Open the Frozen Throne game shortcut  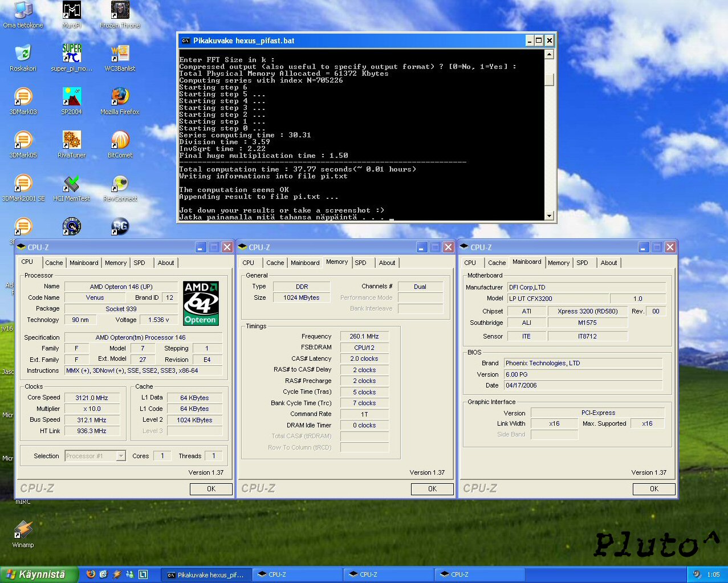120,14
